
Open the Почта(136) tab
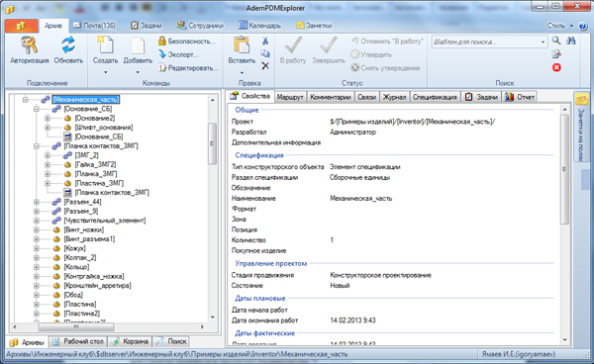[94, 26]
